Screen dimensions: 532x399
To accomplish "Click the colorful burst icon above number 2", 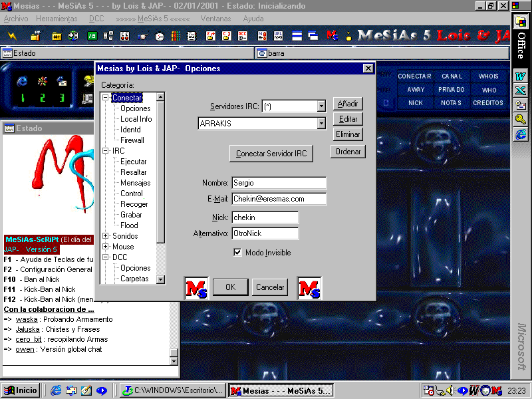I will 43,81.
